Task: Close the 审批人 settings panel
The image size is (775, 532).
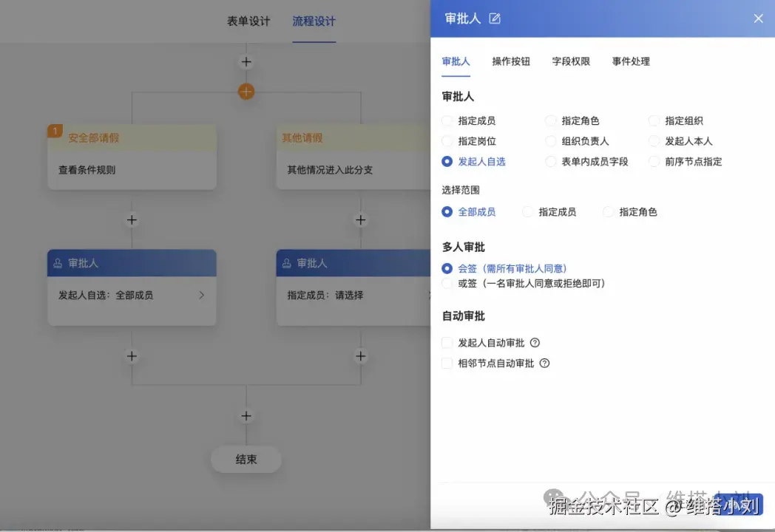Action: point(758,18)
